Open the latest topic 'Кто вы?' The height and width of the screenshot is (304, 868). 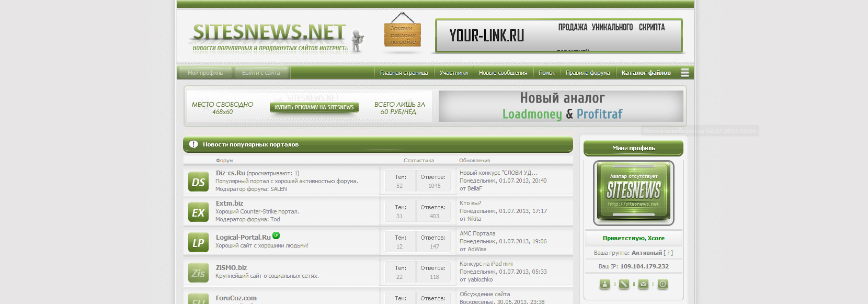[471, 203]
